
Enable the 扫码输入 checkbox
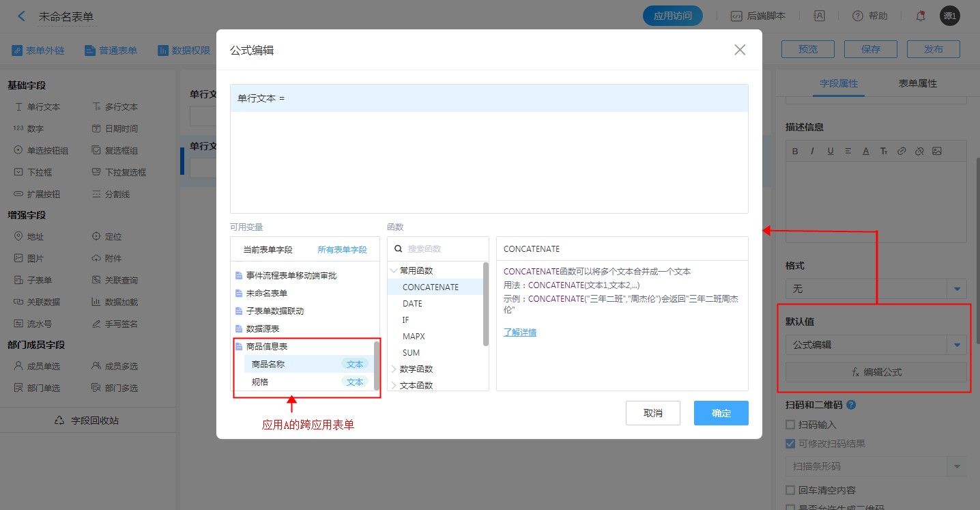click(790, 425)
